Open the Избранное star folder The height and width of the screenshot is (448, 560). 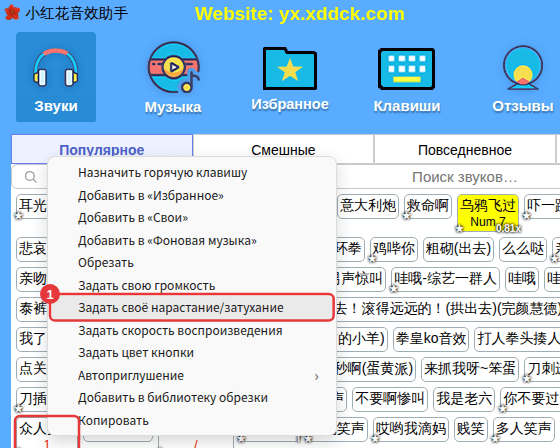coord(290,79)
